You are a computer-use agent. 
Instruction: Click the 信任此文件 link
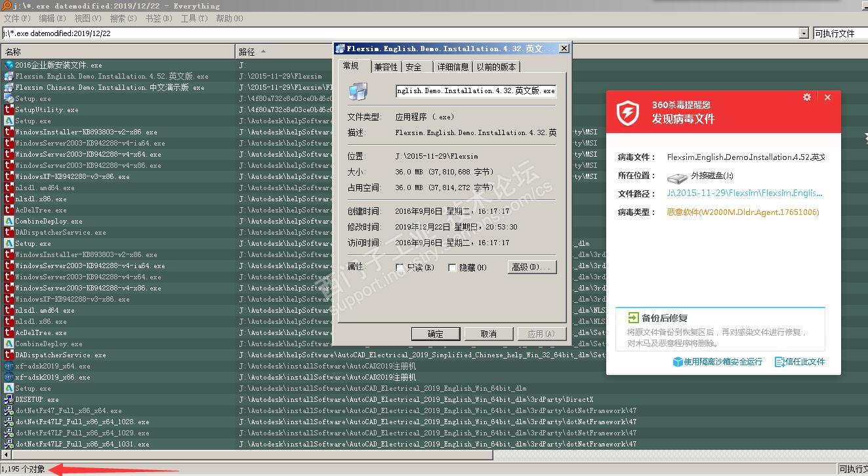tap(800, 362)
